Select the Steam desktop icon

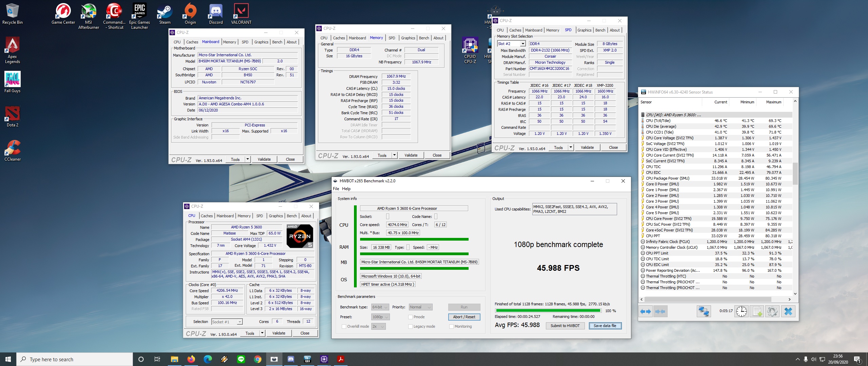tap(165, 14)
